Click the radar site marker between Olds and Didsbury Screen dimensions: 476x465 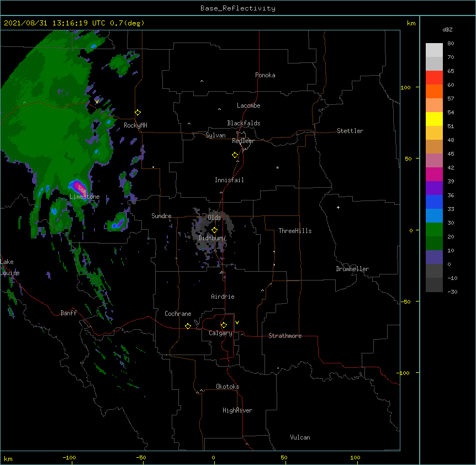click(x=214, y=230)
